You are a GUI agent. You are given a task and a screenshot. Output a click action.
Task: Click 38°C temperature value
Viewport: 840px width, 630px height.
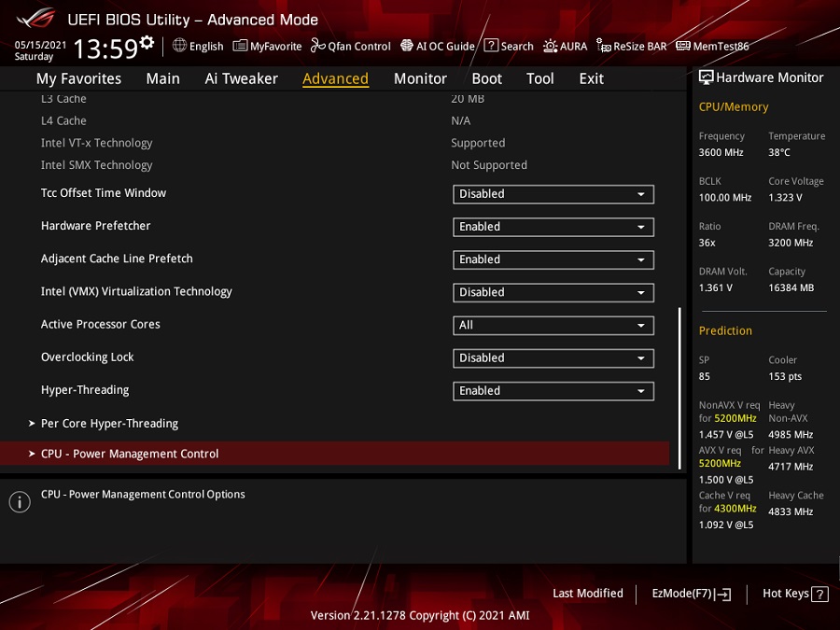(779, 152)
